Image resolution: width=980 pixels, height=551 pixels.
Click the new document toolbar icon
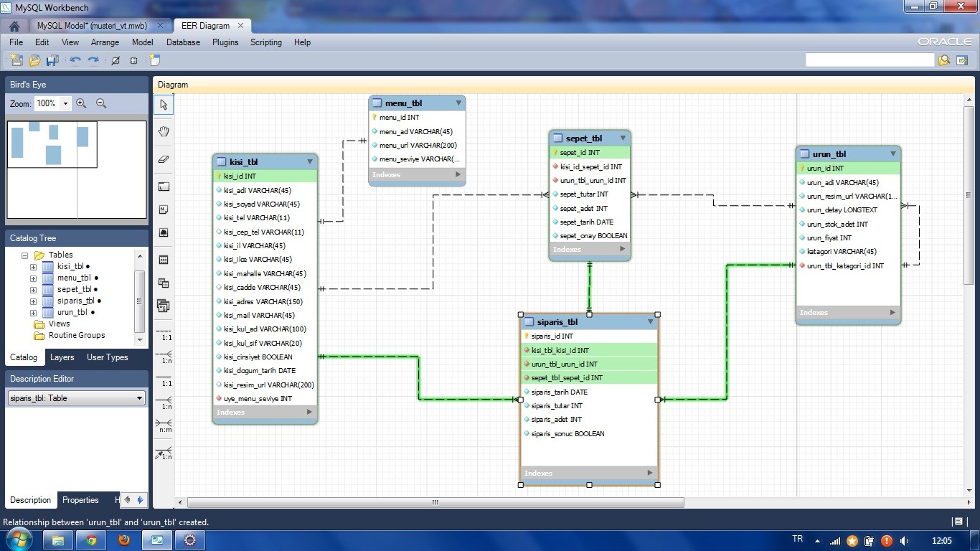tap(17, 61)
